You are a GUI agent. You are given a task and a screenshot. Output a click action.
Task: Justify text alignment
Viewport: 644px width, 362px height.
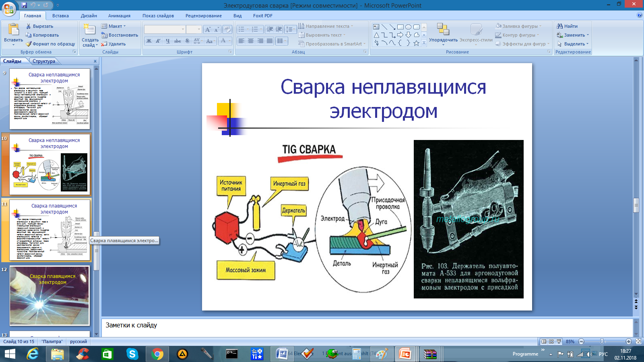269,41
